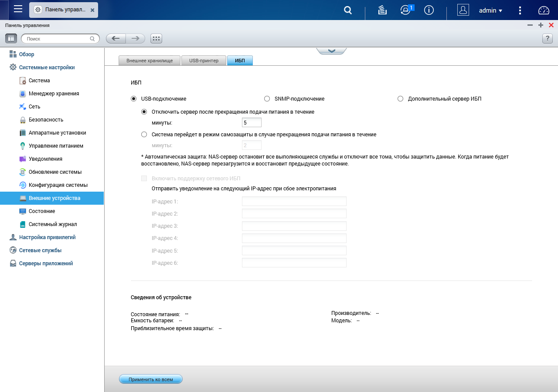The image size is (558, 392).
Task: Select the Дополнительный сервер ИБП radio option
Action: tap(400, 99)
